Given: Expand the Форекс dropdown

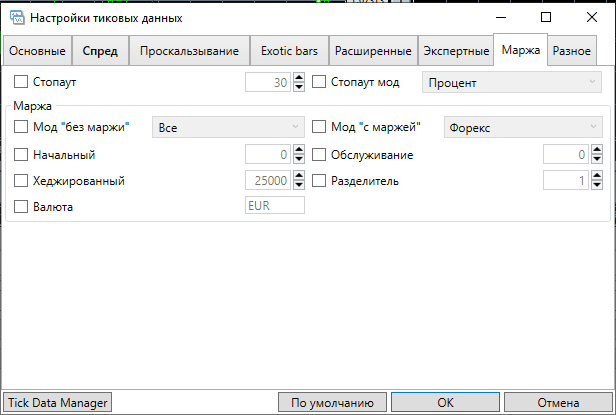Looking at the screenshot, I should pyautogui.click(x=523, y=127).
